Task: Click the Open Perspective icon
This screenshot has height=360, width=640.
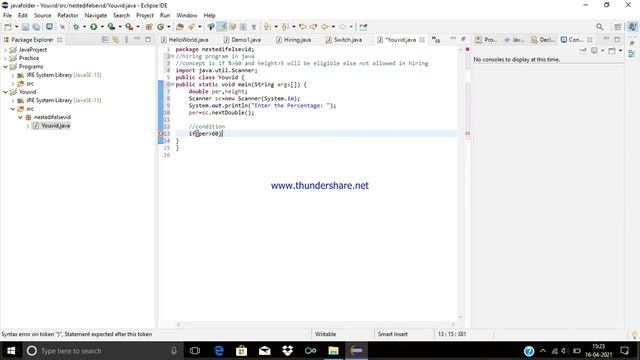Action: [x=617, y=27]
